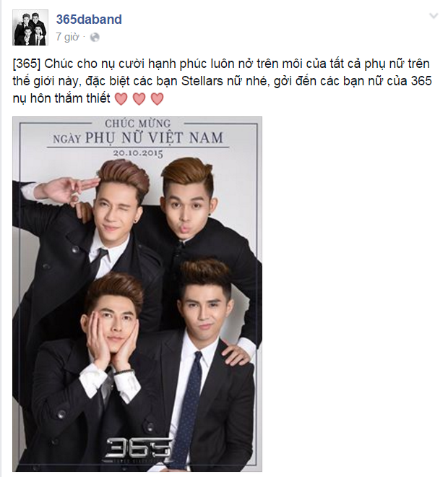Click the middle heart emoji in post
This screenshot has width=448, height=477.
(139, 99)
